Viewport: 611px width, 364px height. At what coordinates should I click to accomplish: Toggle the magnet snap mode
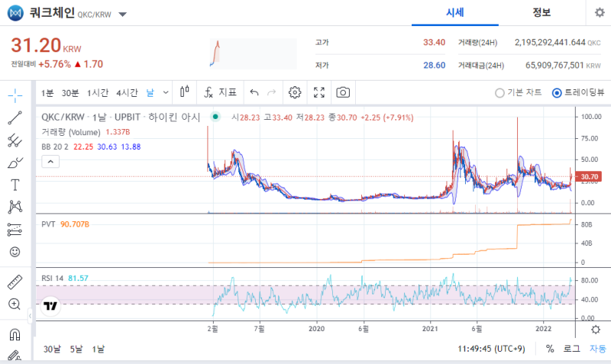click(x=15, y=334)
